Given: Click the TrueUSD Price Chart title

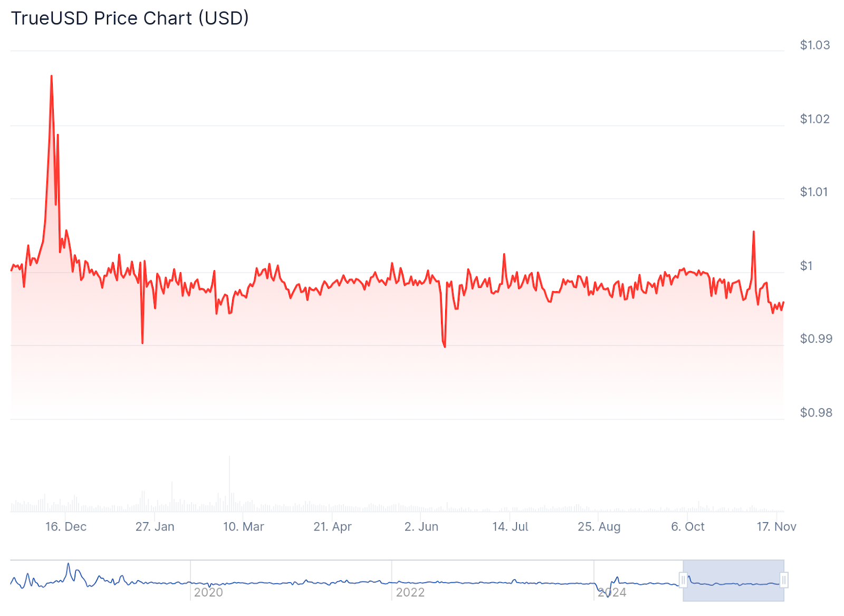Looking at the screenshot, I should point(130,18).
